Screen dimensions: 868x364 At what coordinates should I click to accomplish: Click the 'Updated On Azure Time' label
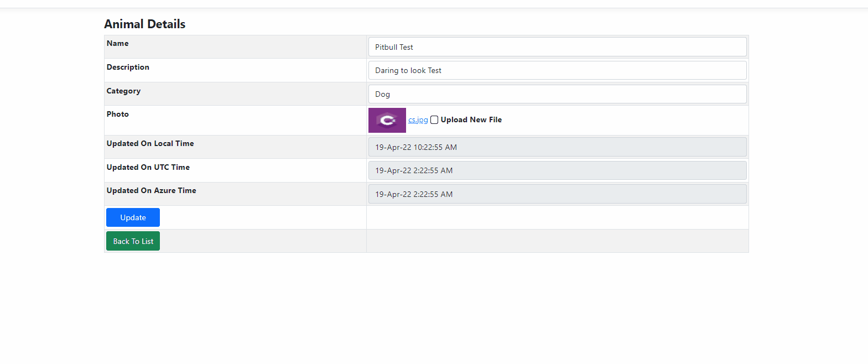151,190
